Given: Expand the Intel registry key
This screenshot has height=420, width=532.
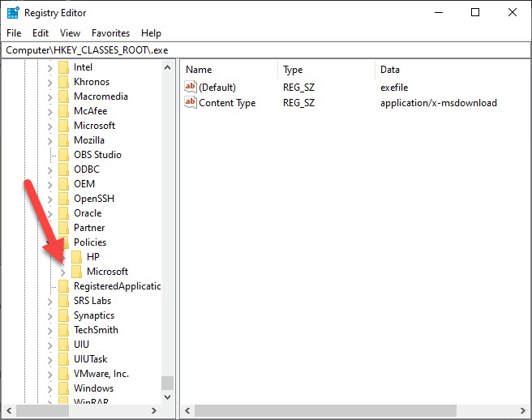Looking at the screenshot, I should pos(50,67).
